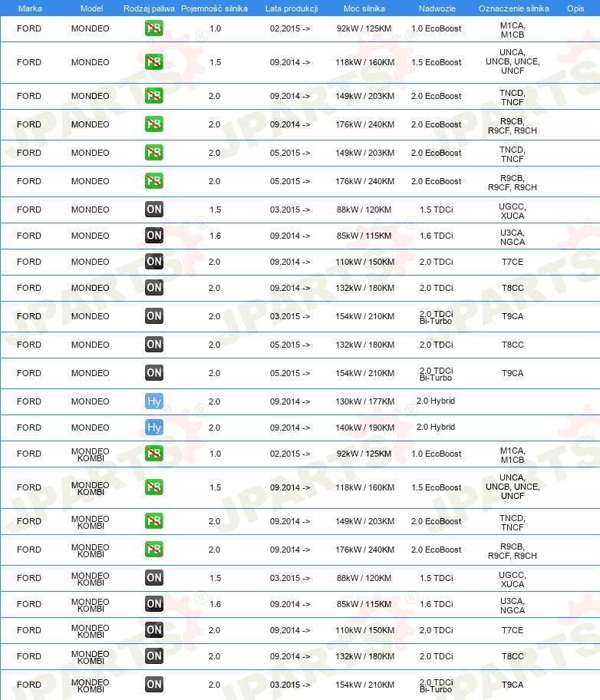The width and height of the screenshot is (600, 700).
Task: Click hybrid Hy icon in 140kW / 190KM row
Action: point(154,428)
